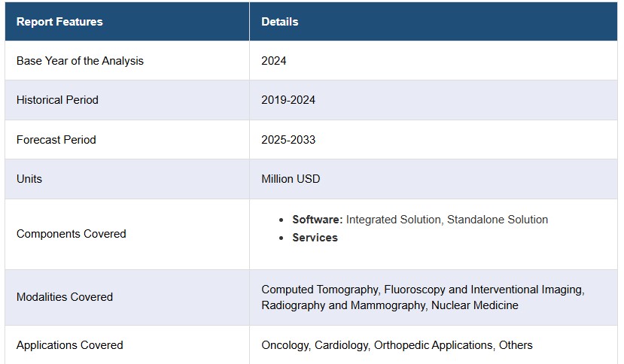Click the Computed Tomography, Fluoroscopy text line
The height and width of the screenshot is (364, 624).
pyautogui.click(x=422, y=290)
